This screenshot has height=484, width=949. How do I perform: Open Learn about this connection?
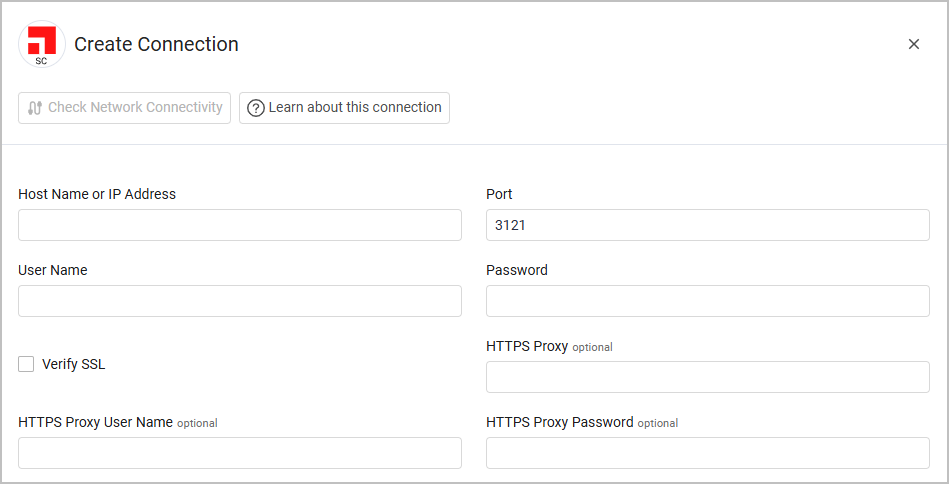tap(344, 108)
